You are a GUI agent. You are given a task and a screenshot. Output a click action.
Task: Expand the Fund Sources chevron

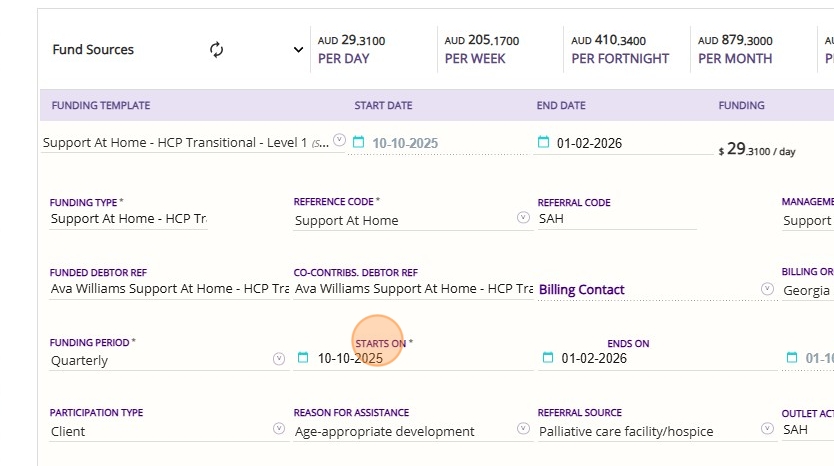click(297, 50)
